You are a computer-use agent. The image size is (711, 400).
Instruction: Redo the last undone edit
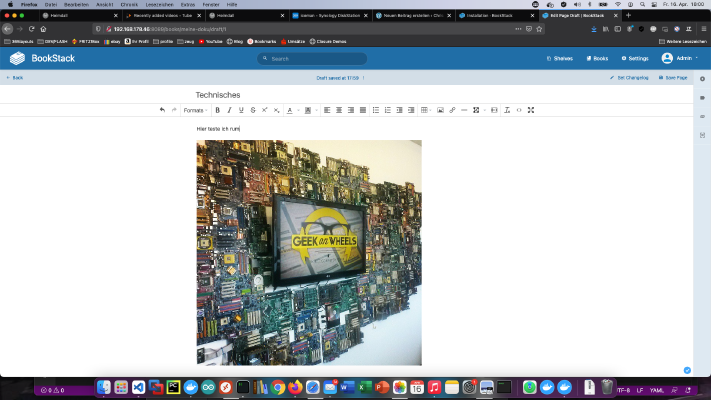click(x=174, y=110)
